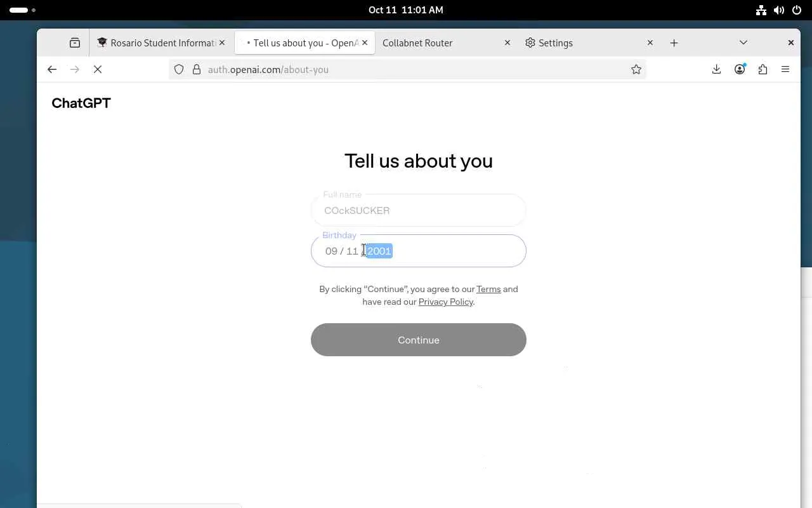Open the Downloads panel
The width and height of the screenshot is (812, 508).
716,69
